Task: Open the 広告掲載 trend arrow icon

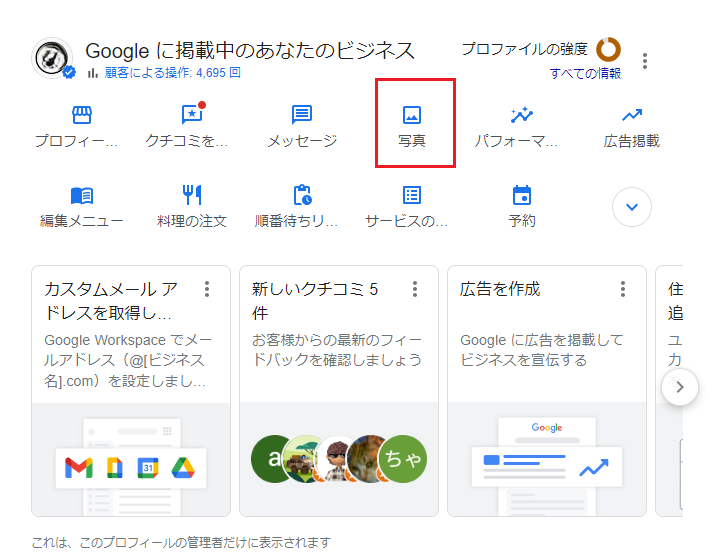Action: coord(632,115)
